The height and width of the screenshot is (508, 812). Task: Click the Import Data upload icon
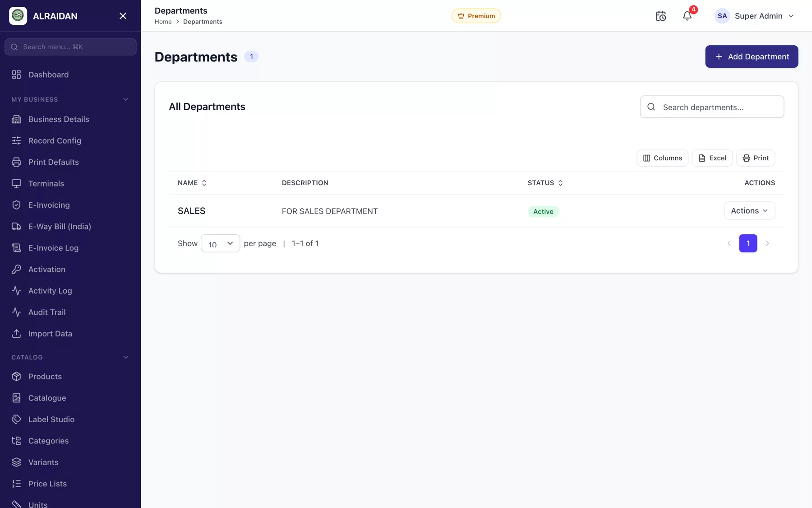tap(17, 334)
